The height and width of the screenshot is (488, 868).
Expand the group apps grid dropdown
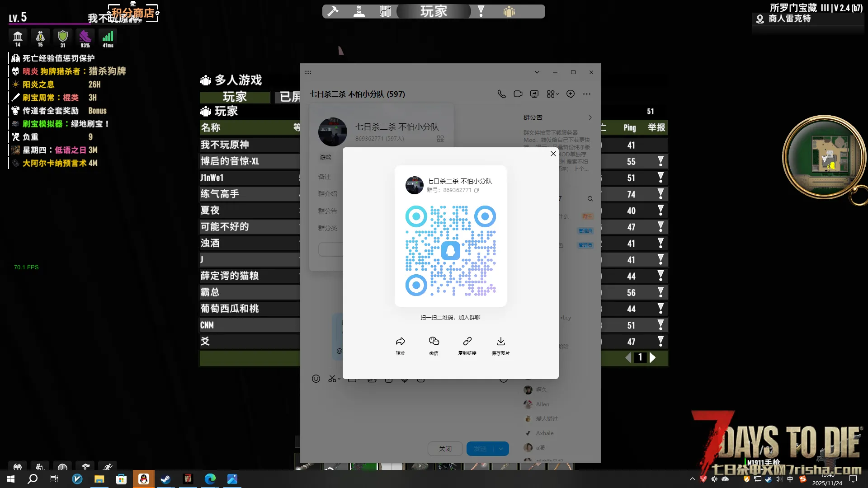tap(552, 94)
